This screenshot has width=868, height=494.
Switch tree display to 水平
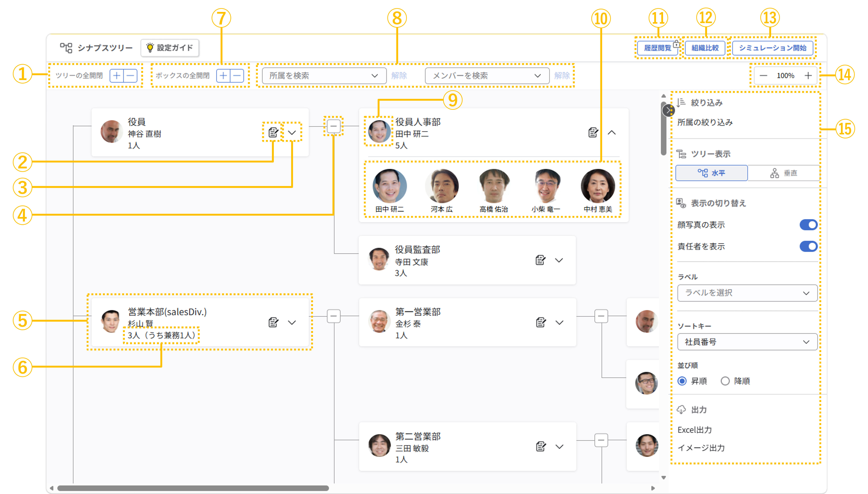click(x=712, y=173)
